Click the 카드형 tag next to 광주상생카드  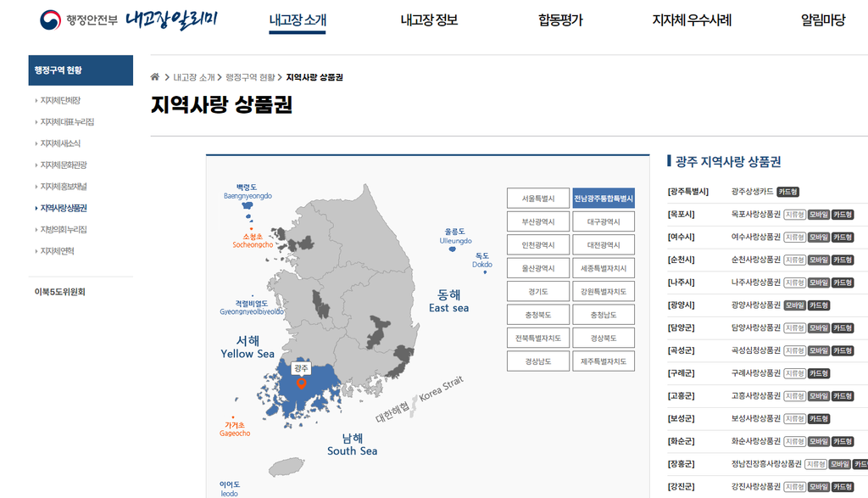(x=787, y=192)
